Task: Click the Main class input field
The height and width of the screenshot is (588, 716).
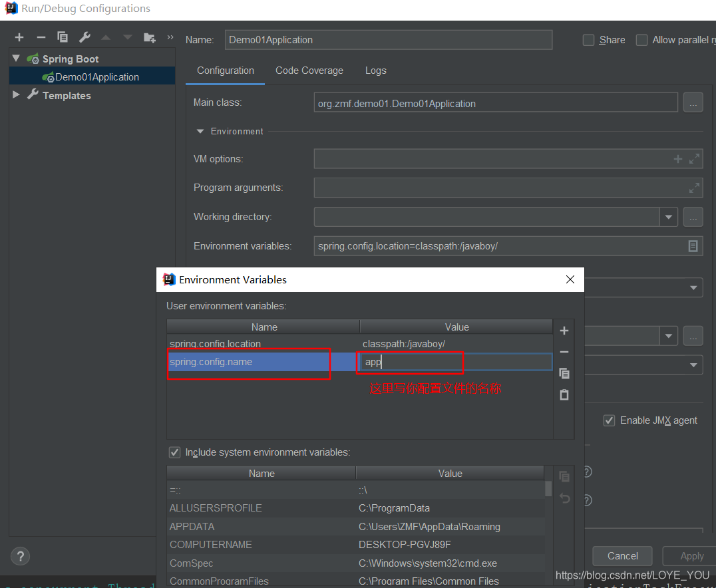Action: (496, 102)
